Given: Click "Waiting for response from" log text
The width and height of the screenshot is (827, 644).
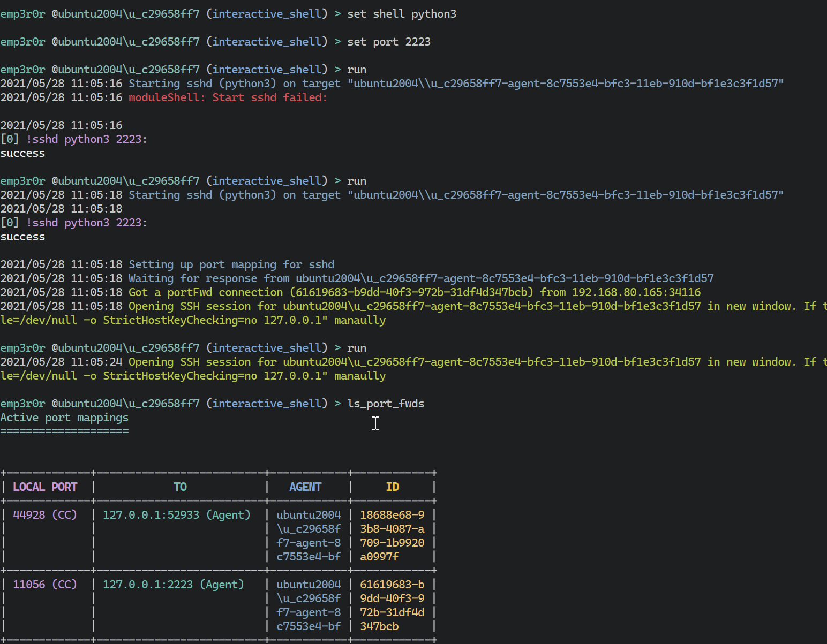Looking at the screenshot, I should (x=209, y=278).
